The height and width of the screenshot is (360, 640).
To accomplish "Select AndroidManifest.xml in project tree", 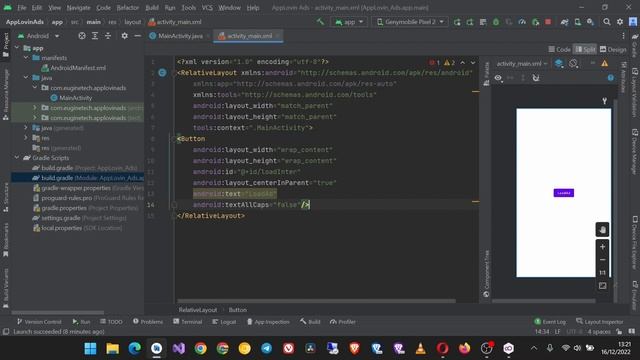I will pyautogui.click(x=74, y=68).
